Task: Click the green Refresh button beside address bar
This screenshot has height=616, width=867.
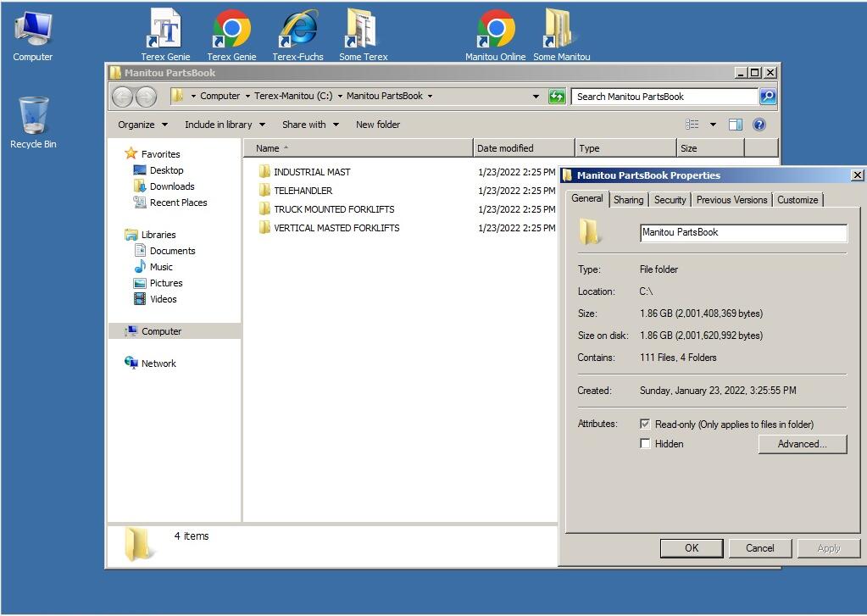Action: (557, 97)
